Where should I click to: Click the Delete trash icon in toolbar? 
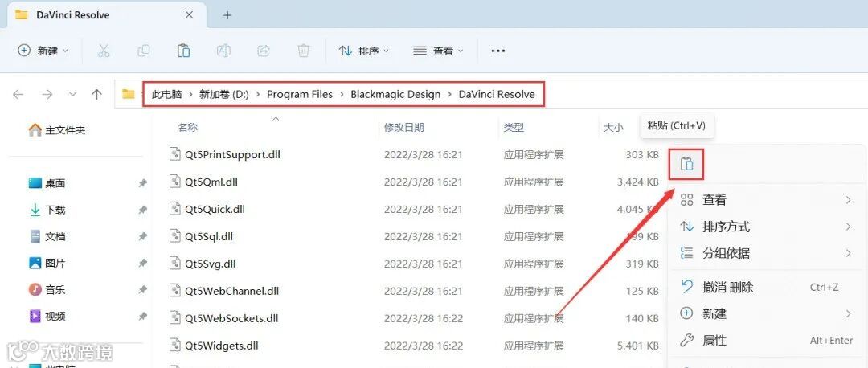click(x=303, y=51)
